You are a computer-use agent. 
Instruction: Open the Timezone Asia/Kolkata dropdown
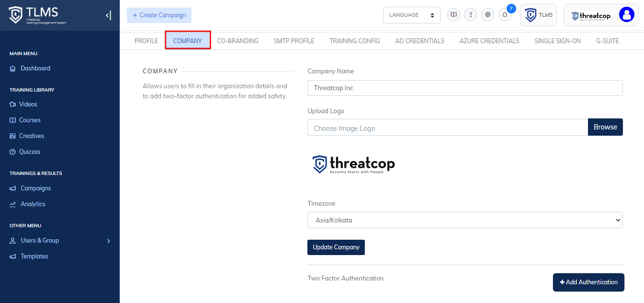[x=465, y=220]
